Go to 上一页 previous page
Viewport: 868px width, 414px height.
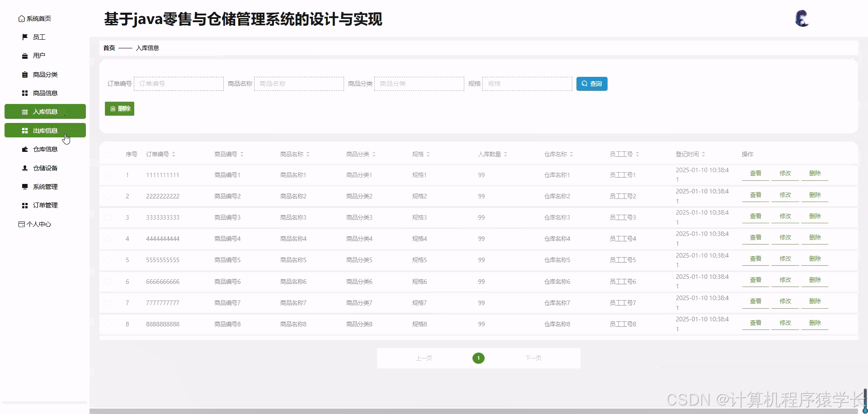pos(424,358)
